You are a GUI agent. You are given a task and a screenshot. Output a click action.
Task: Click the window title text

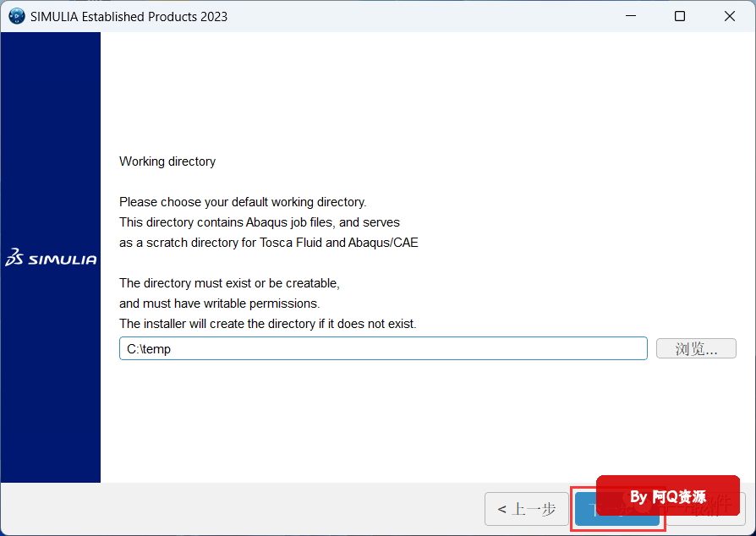coord(129,16)
